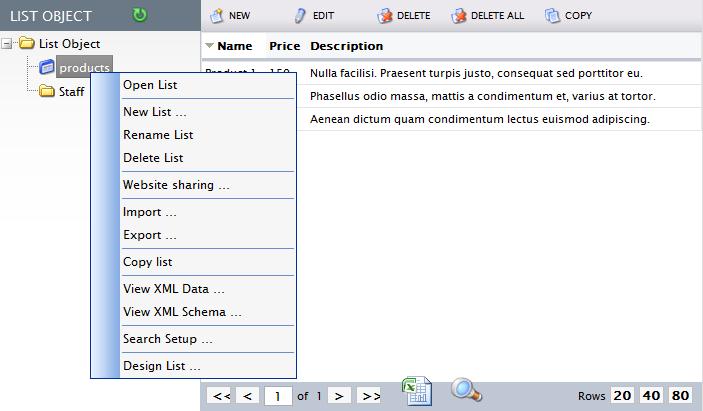Select the Staff folder in tree
The image size is (703, 411).
point(70,91)
